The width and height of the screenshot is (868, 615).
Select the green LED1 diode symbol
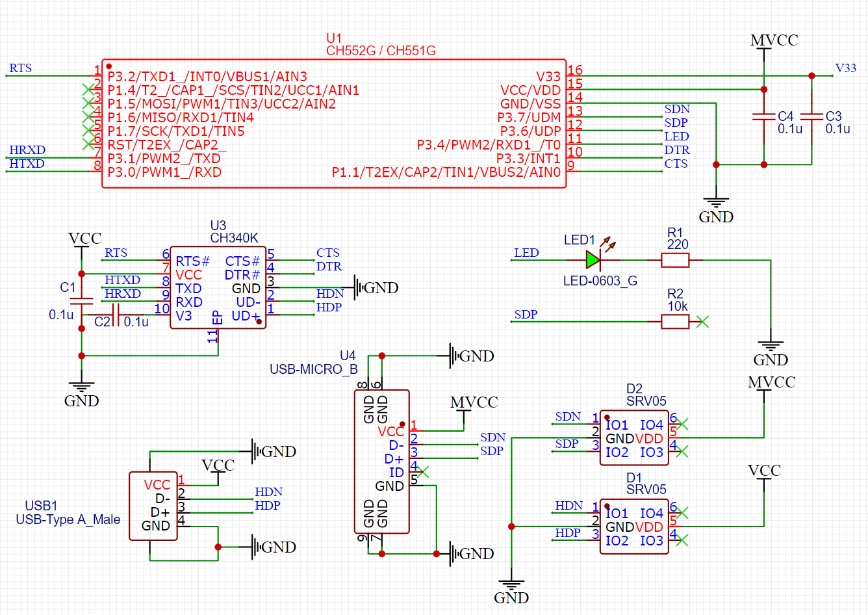tap(593, 260)
